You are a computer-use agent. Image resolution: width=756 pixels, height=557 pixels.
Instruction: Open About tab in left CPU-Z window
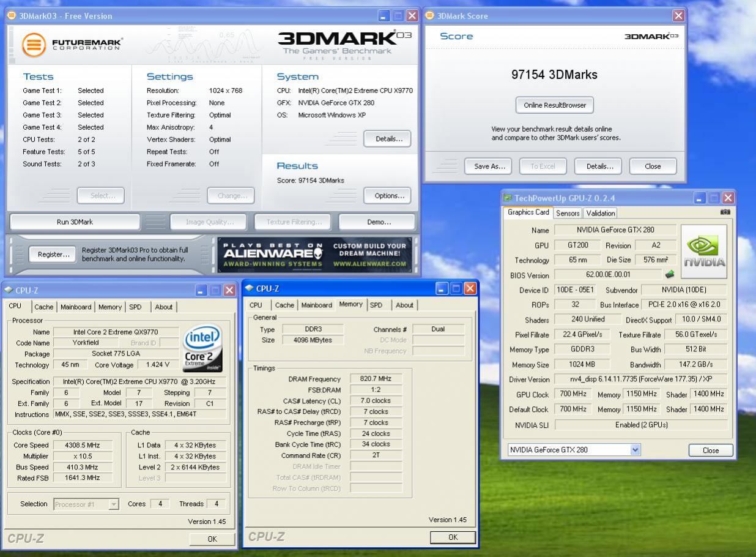163,307
